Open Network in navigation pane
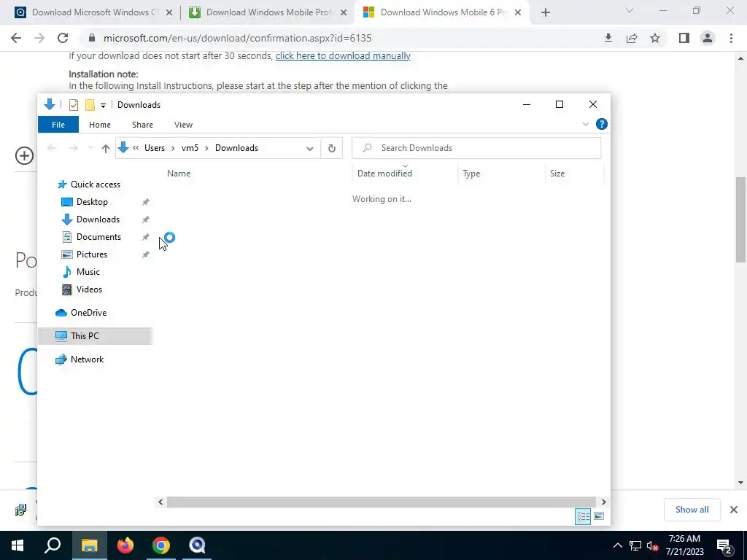The height and width of the screenshot is (560, 747). pyautogui.click(x=88, y=359)
